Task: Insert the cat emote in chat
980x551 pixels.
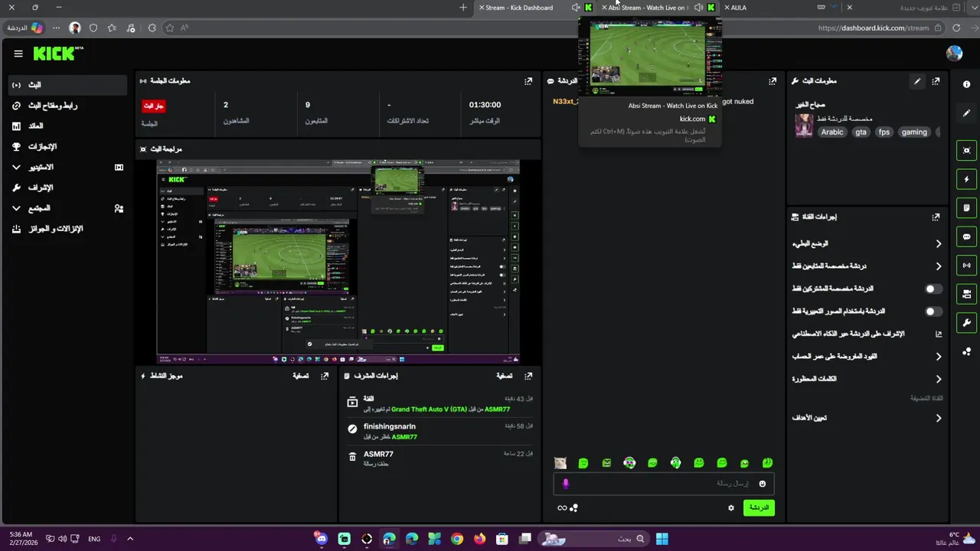Action: pos(560,463)
